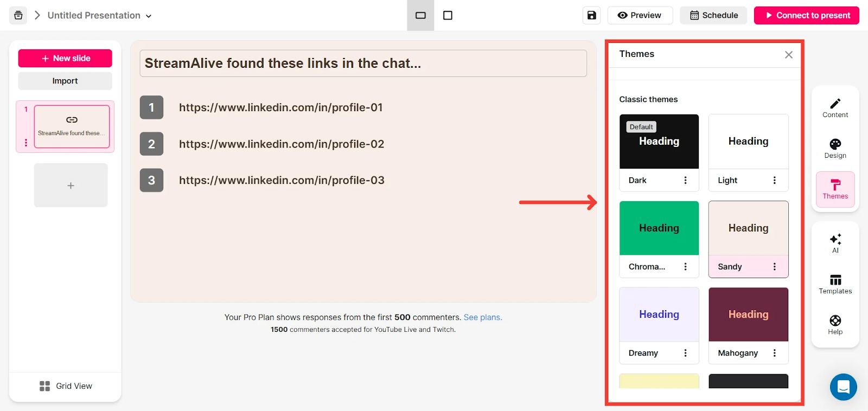Select the Themes tab in sidebar

pyautogui.click(x=835, y=189)
